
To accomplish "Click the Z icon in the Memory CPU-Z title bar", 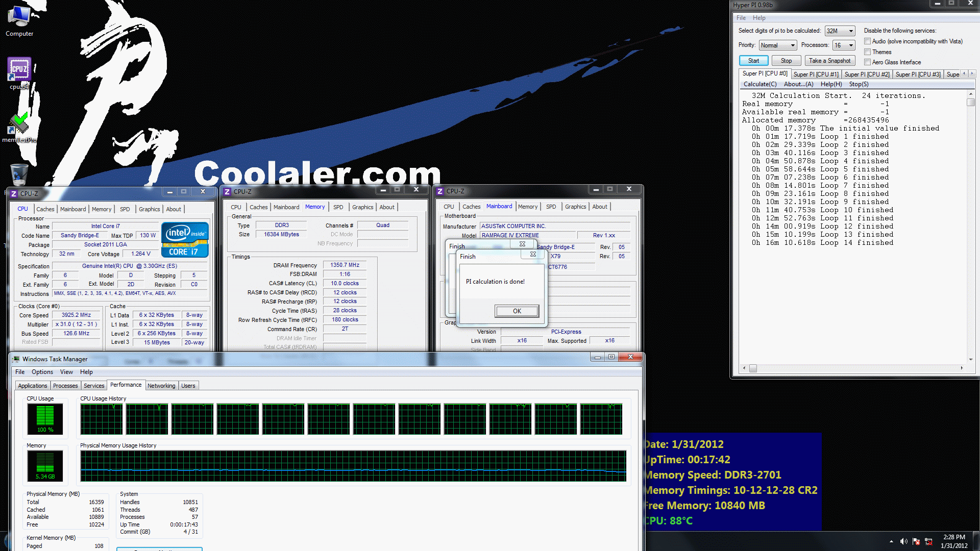I will (x=227, y=192).
